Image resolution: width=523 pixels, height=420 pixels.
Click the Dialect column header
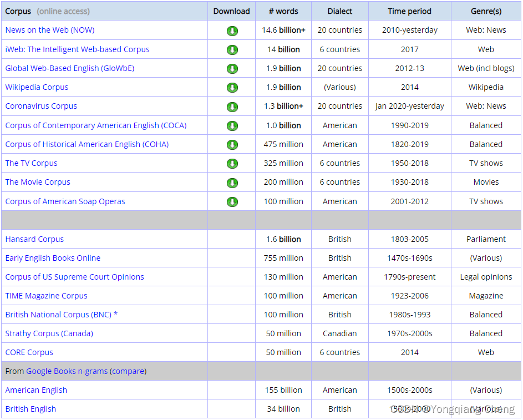[340, 11]
